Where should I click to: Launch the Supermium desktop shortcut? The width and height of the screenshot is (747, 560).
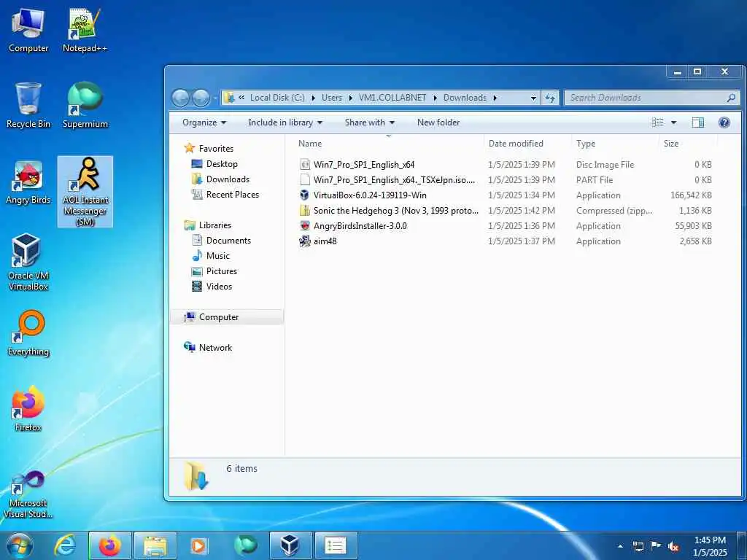[85, 106]
